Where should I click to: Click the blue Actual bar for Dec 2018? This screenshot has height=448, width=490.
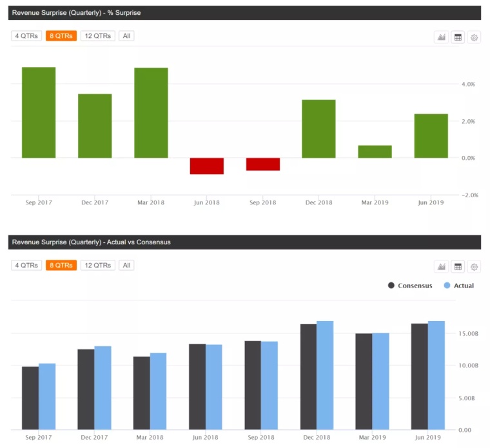tap(325, 375)
